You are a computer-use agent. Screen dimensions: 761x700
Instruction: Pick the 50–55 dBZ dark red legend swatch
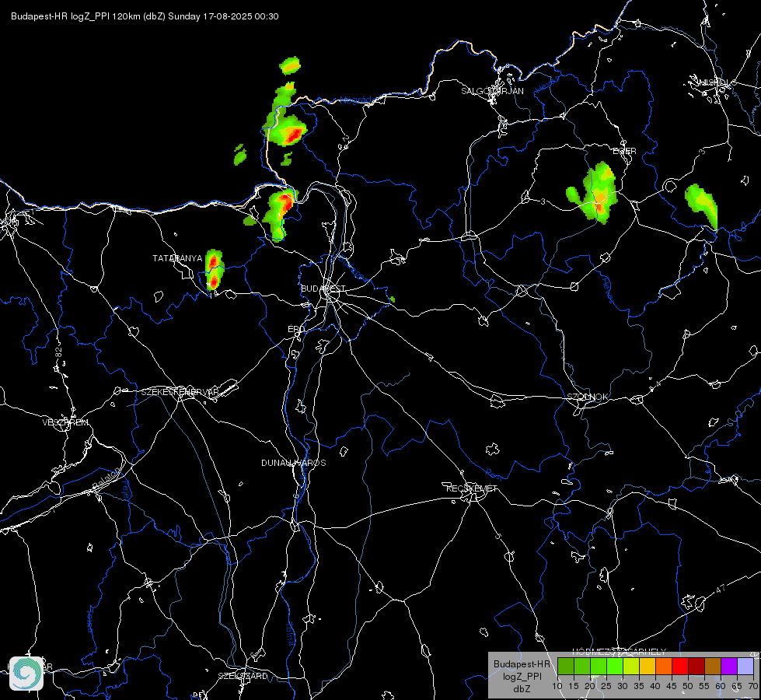click(x=696, y=666)
